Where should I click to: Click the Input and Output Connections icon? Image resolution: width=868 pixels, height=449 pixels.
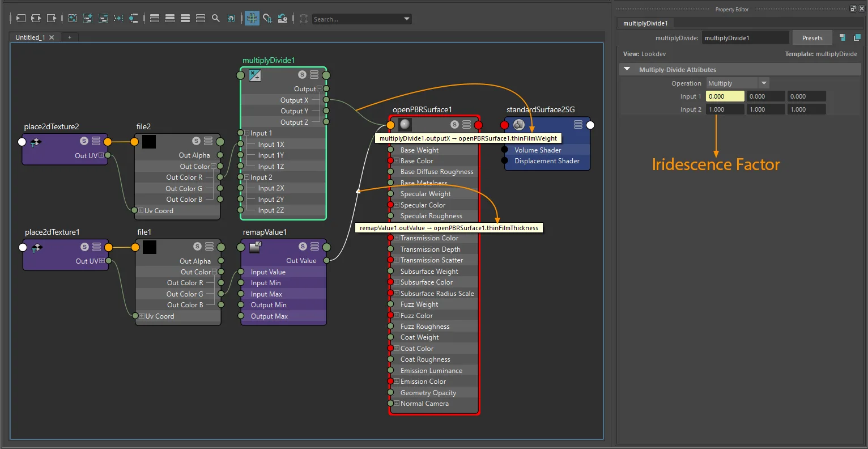36,19
